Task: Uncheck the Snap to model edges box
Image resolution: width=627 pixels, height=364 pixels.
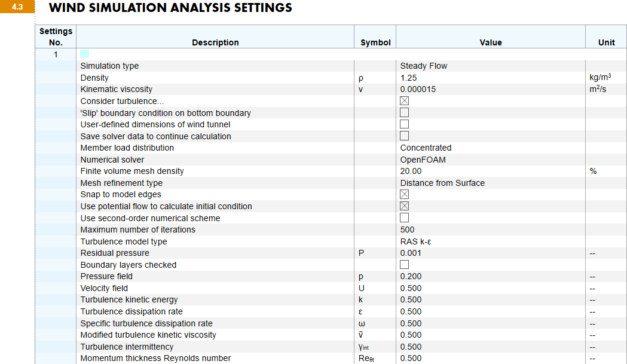Action: click(405, 194)
